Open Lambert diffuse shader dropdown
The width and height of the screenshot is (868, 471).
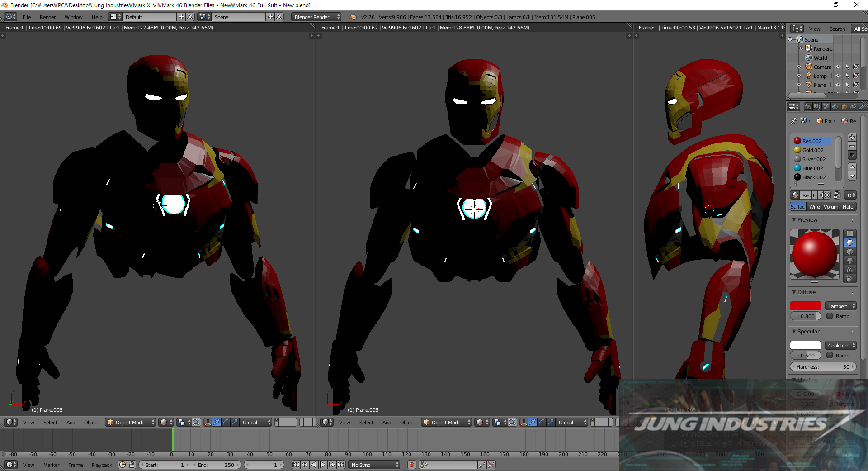click(x=841, y=306)
